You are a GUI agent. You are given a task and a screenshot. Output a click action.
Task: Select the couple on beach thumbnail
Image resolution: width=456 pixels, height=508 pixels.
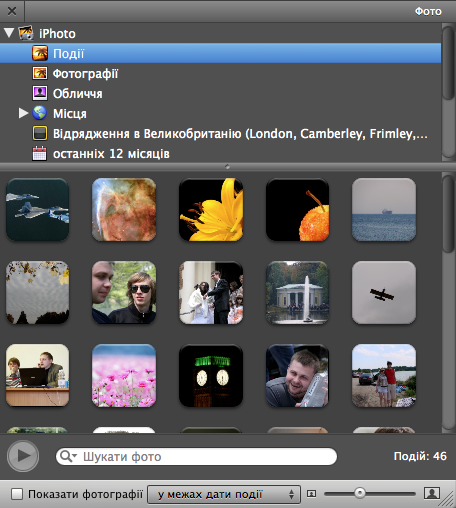click(x=384, y=375)
